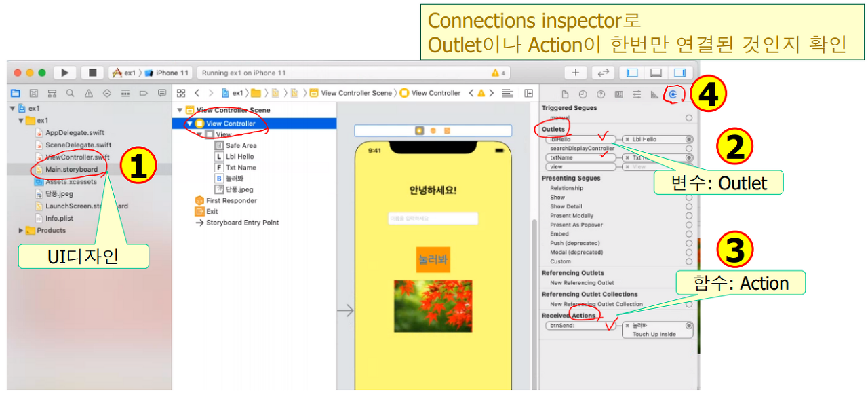Open the Attributes inspector
The height and width of the screenshot is (393, 868).
pyautogui.click(x=637, y=94)
